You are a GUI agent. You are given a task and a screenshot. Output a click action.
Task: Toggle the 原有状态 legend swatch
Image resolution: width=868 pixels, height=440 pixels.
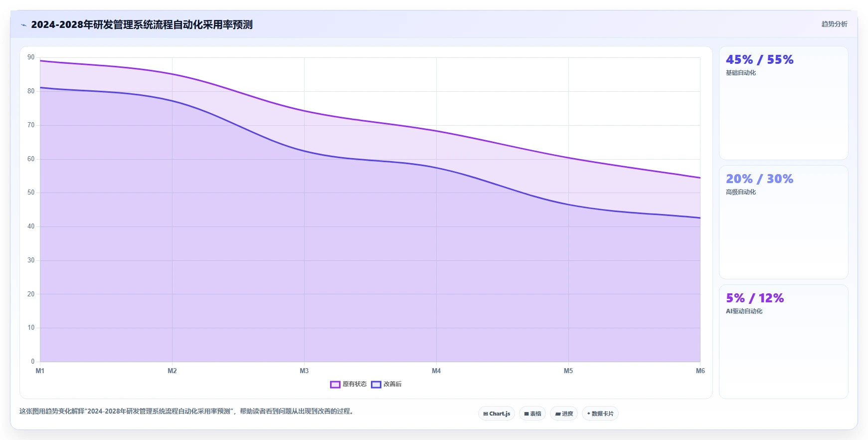pos(335,384)
